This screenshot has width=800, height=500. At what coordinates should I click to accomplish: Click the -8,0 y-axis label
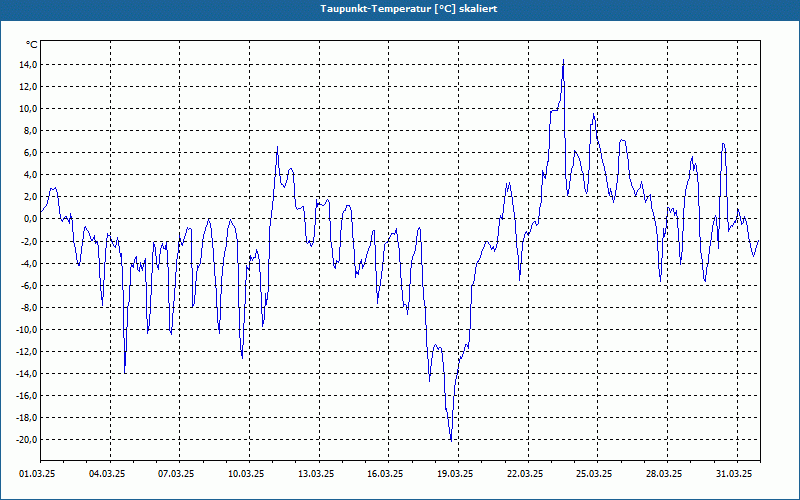(x=29, y=307)
